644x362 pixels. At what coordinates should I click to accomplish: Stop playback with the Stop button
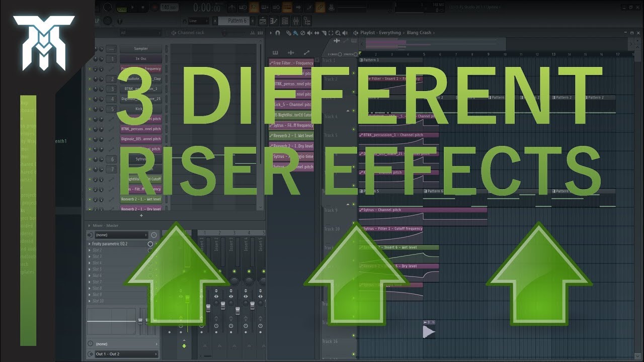pyautogui.click(x=143, y=7)
